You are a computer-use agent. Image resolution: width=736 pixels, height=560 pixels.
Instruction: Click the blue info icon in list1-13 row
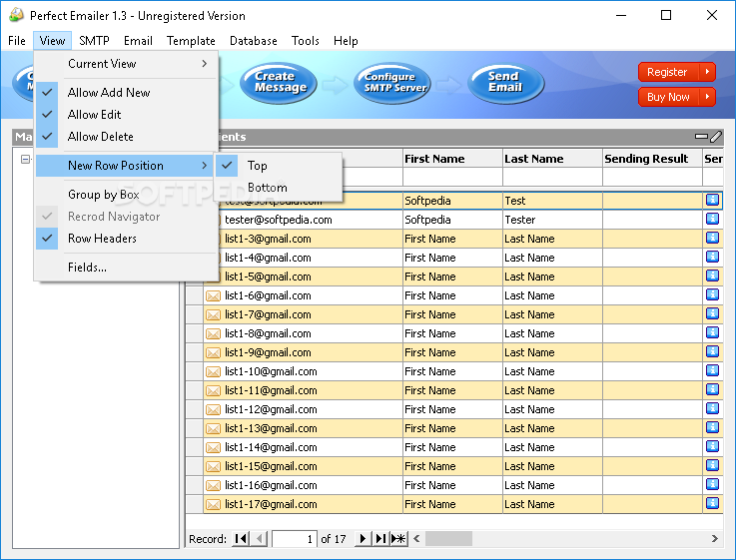click(x=712, y=427)
